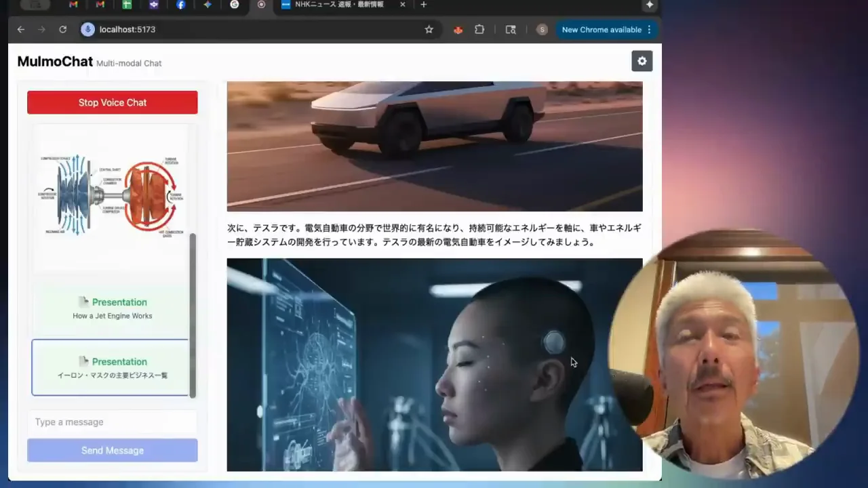868x488 pixels.
Task: Focus the Type a message field
Action: pyautogui.click(x=113, y=422)
